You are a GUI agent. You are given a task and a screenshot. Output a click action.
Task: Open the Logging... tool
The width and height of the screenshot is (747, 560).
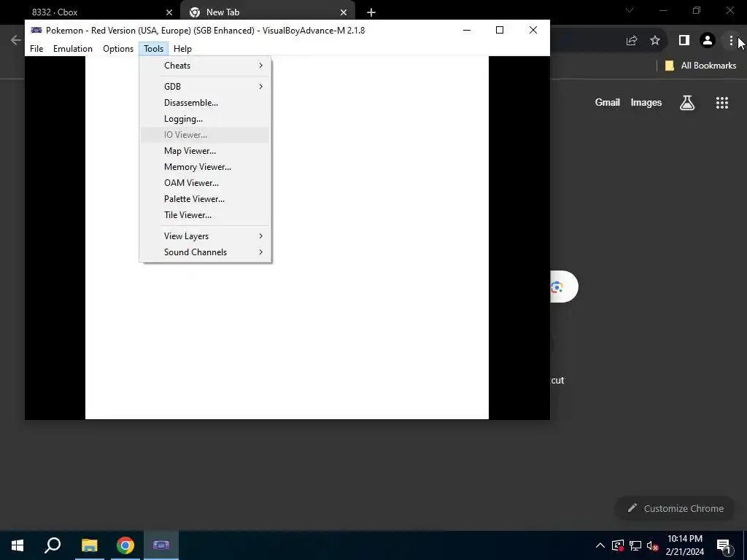tap(205, 119)
